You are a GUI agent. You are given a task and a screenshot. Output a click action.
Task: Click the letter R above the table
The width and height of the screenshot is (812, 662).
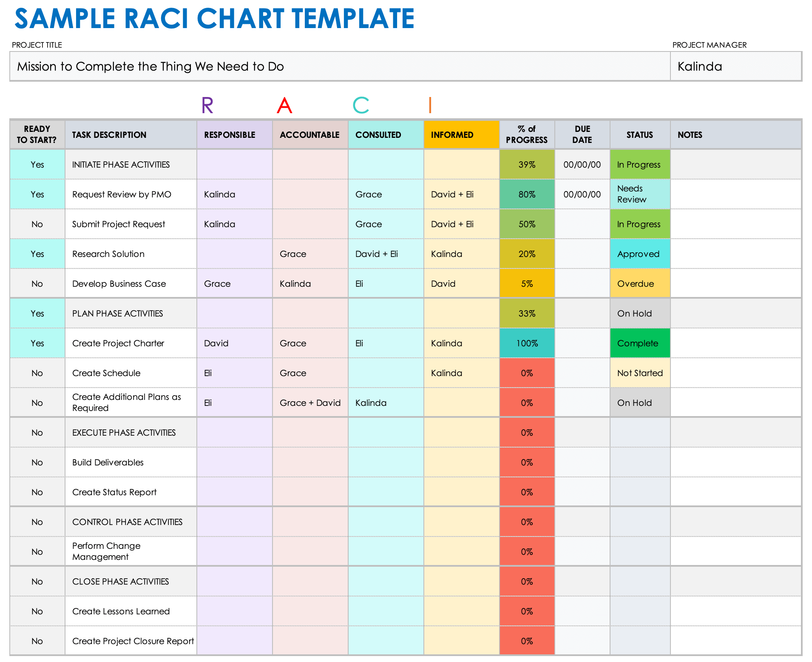pos(208,105)
